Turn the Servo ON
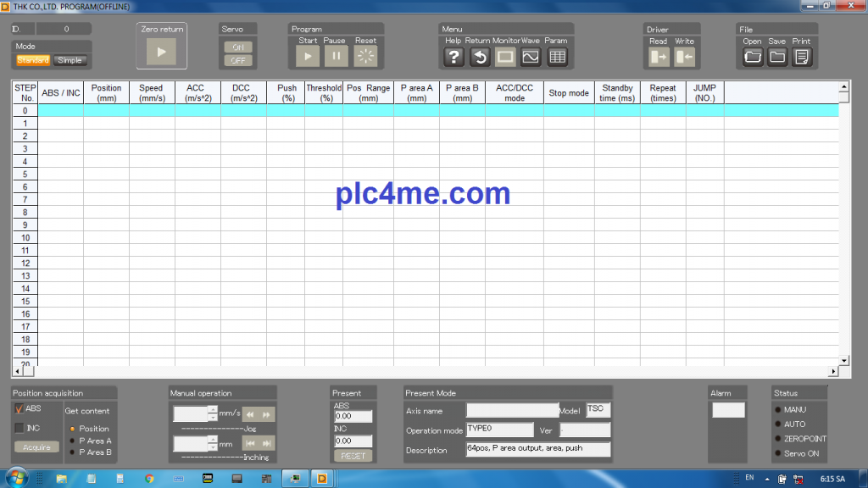Viewport: 868px width, 488px height. click(237, 47)
